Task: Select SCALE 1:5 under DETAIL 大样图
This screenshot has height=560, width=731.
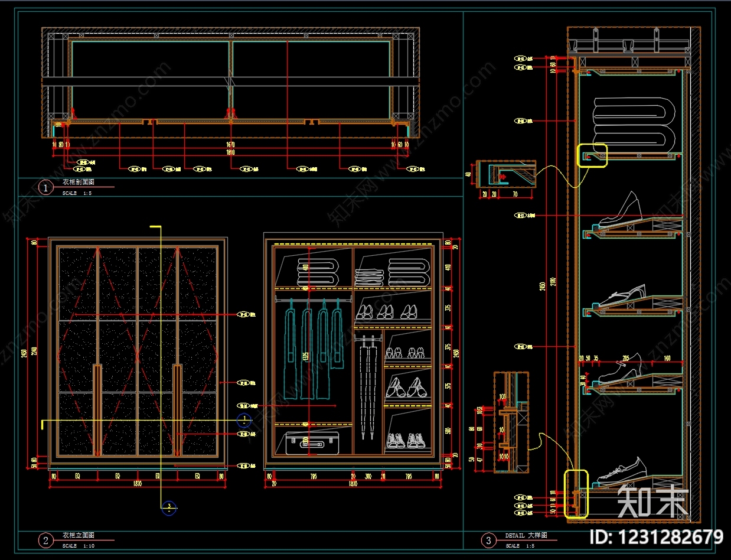Action: pyautogui.click(x=520, y=546)
